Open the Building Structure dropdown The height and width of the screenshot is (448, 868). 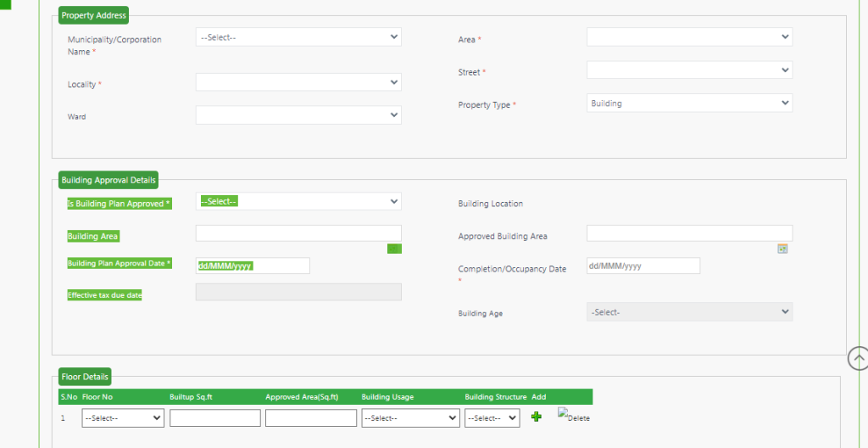coord(492,418)
